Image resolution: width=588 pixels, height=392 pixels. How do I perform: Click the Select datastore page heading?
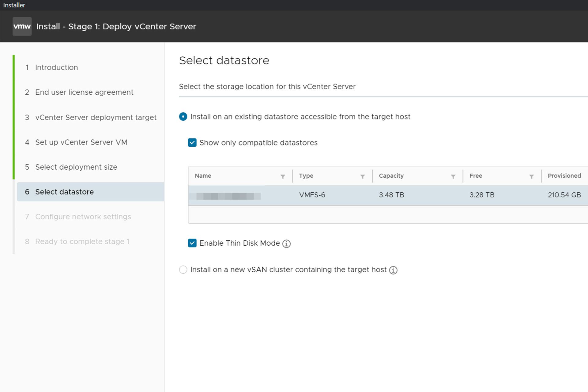(224, 60)
